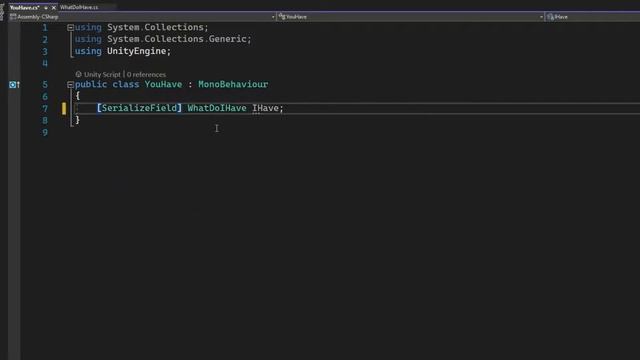Open the IHave member navigation dropdown
640x360 pixels.
tap(593, 17)
